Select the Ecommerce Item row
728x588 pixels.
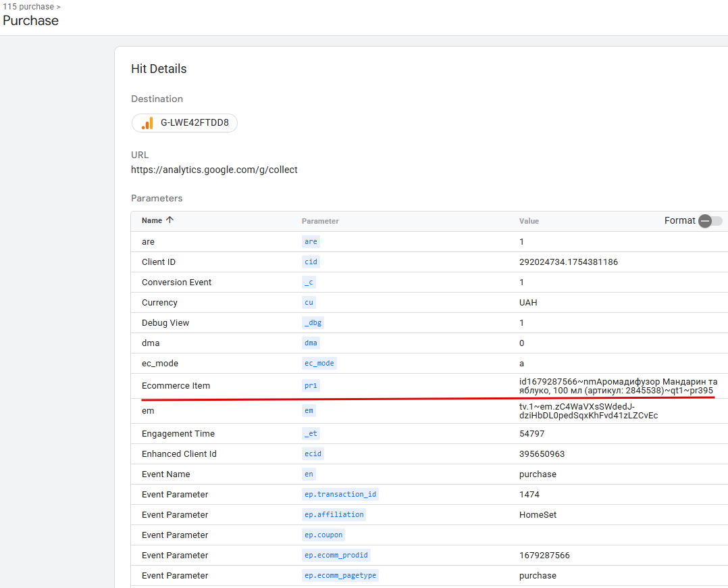point(430,386)
